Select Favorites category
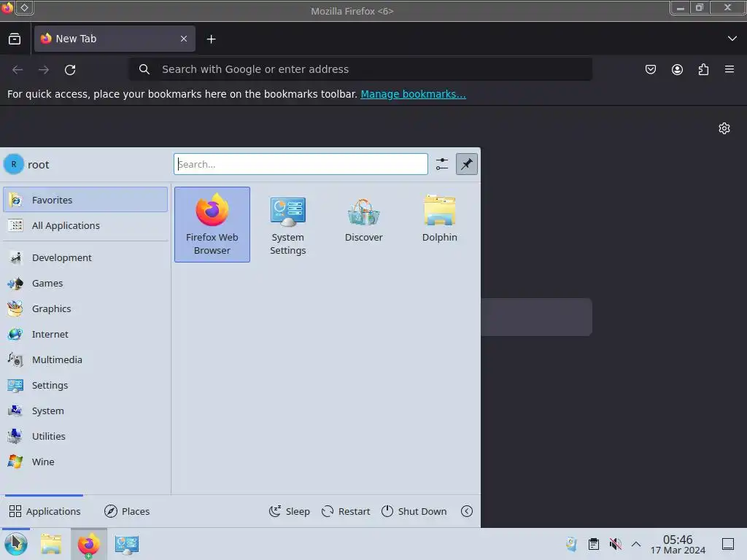Image resolution: width=747 pixels, height=560 pixels. click(x=85, y=200)
